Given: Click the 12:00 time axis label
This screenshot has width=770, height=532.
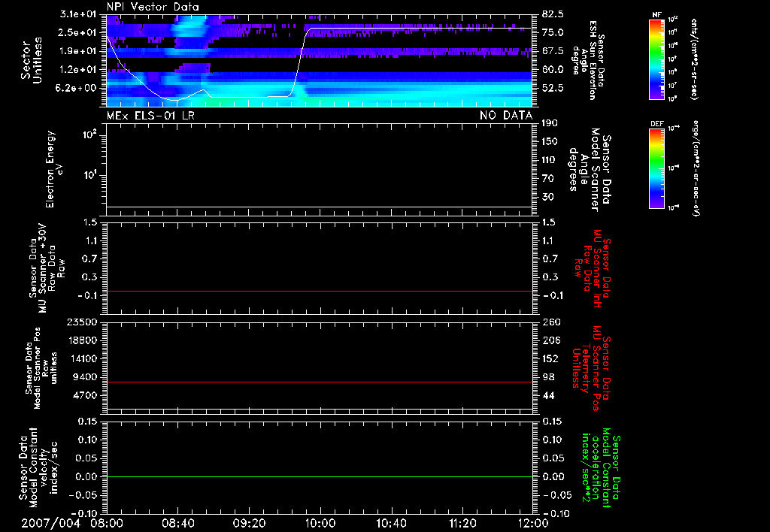Looking at the screenshot, I should [533, 523].
